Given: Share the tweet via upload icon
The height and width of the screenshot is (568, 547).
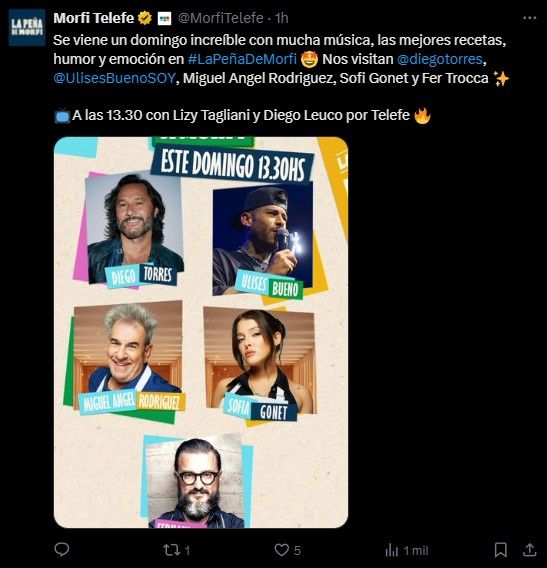Looking at the screenshot, I should click(529, 550).
